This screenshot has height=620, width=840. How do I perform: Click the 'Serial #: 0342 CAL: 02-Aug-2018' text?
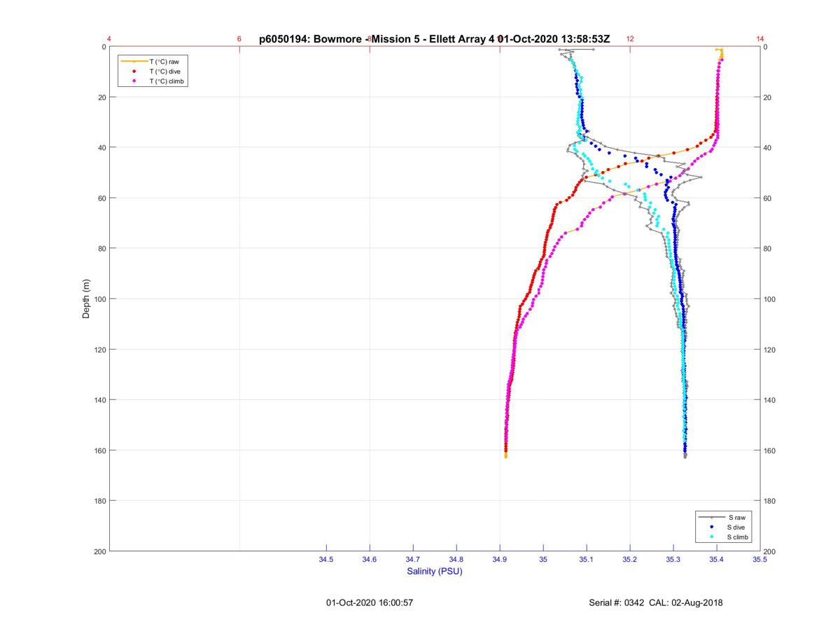pyautogui.click(x=656, y=602)
